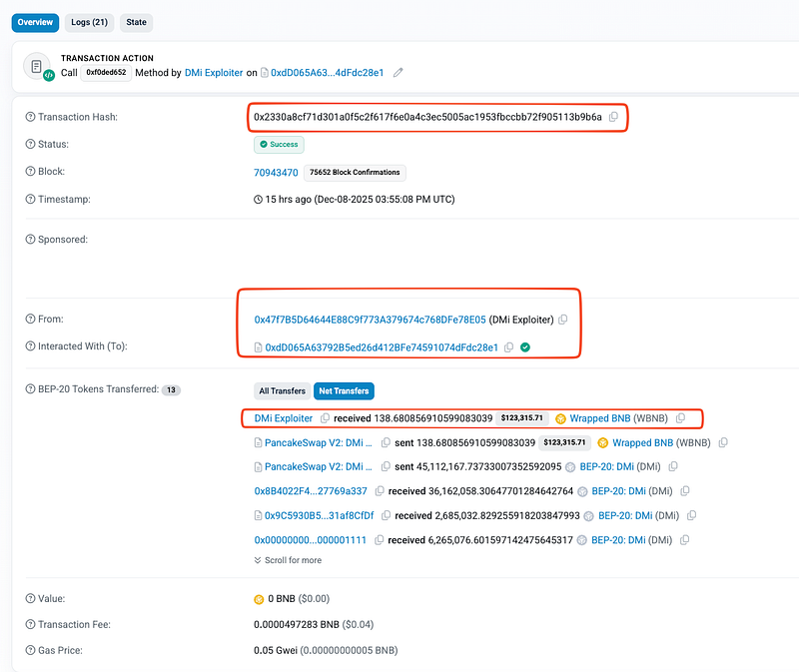This screenshot has height=672, width=799.
Task: Copy the Interacted With contract address
Action: [509, 347]
